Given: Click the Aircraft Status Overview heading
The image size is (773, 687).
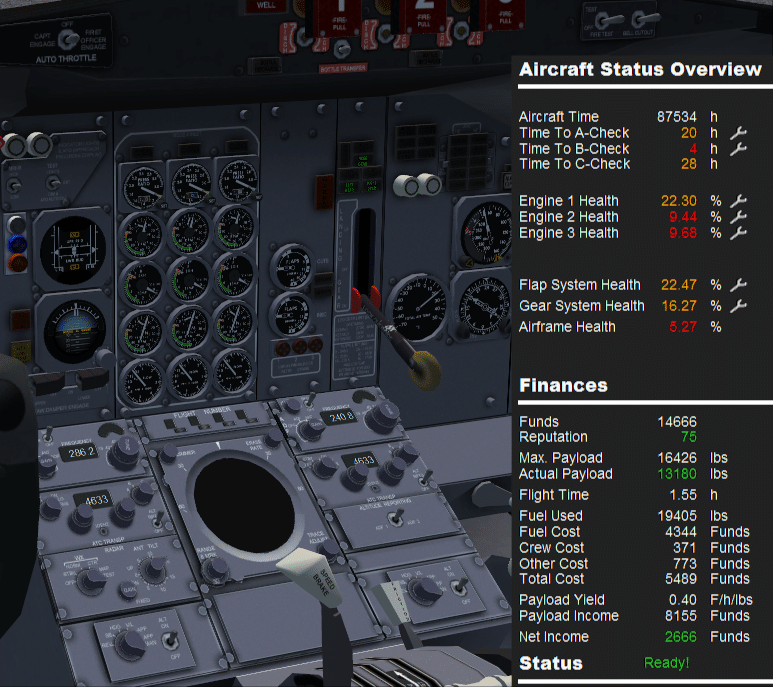Looking at the screenshot, I should (x=640, y=70).
